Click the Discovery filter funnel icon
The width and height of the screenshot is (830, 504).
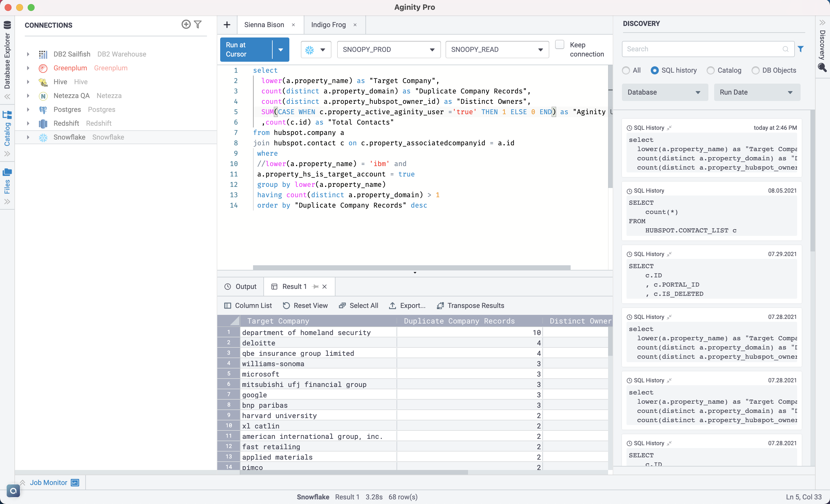pos(801,49)
